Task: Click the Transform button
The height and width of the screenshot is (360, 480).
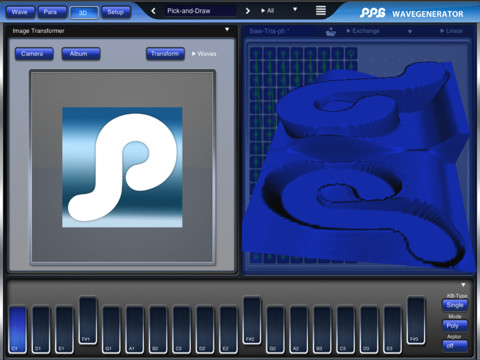Action: tap(165, 54)
